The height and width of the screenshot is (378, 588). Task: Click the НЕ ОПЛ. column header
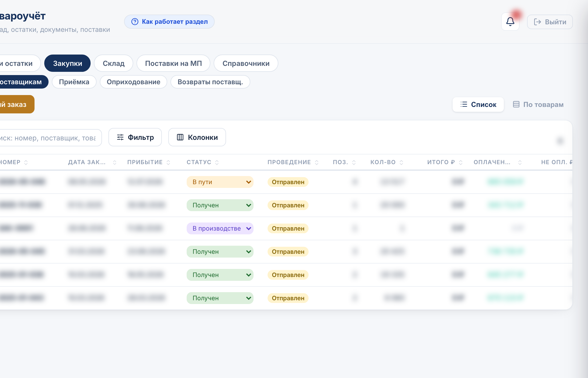[x=557, y=162]
